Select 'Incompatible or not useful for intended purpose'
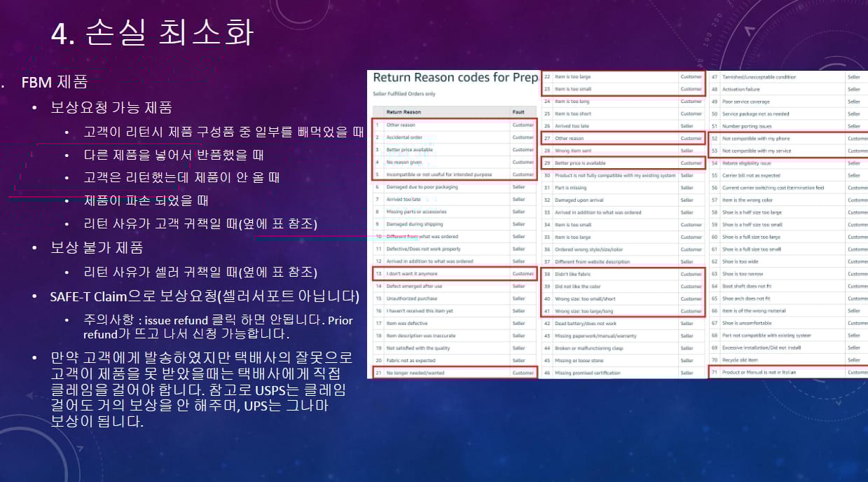This screenshot has height=482, width=868. (x=454, y=174)
